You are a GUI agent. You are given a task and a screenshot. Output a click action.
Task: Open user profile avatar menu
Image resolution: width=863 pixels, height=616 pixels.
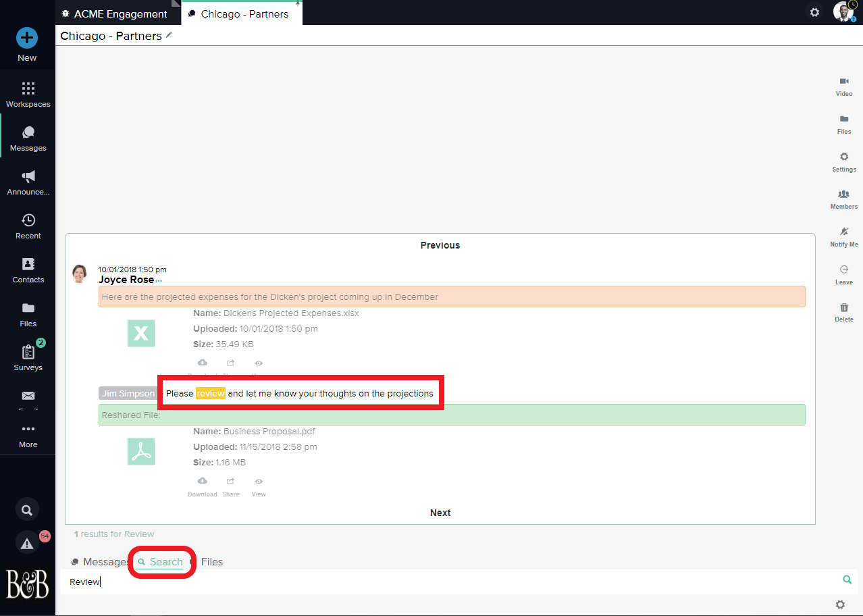pyautogui.click(x=844, y=11)
